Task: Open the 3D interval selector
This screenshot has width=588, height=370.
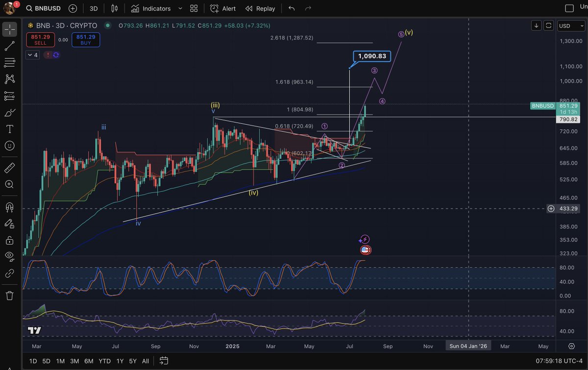Action: coord(94,8)
